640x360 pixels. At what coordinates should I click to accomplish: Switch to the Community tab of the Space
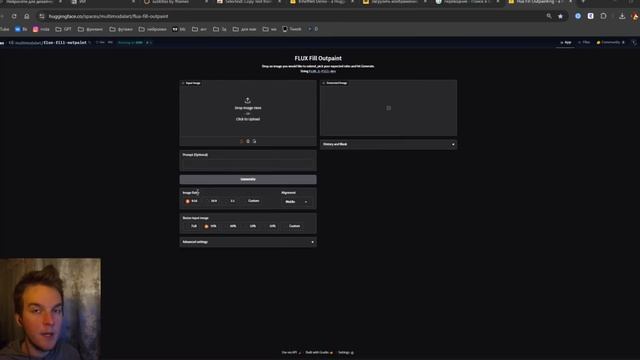click(611, 42)
